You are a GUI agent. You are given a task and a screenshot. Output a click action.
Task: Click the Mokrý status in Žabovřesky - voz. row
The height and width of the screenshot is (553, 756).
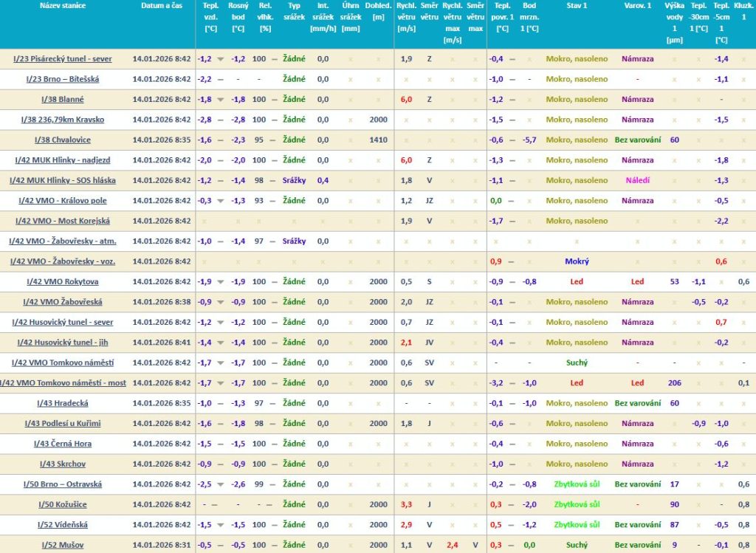(577, 261)
